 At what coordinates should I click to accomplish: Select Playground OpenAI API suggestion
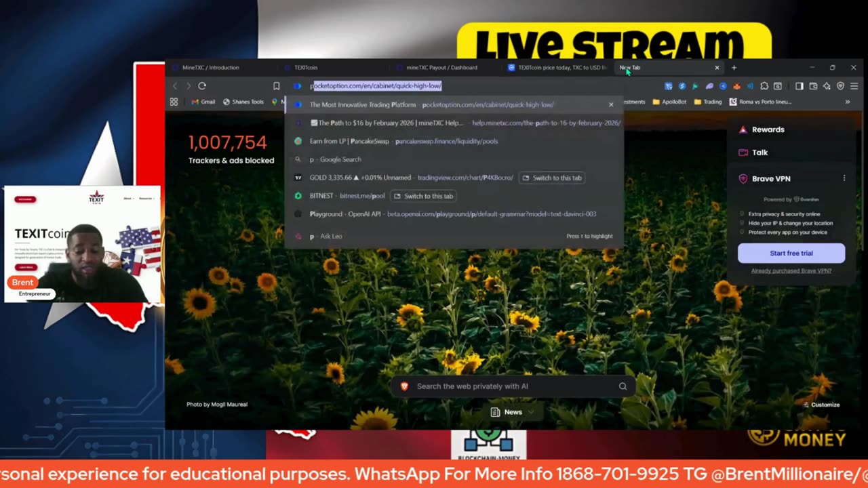453,213
